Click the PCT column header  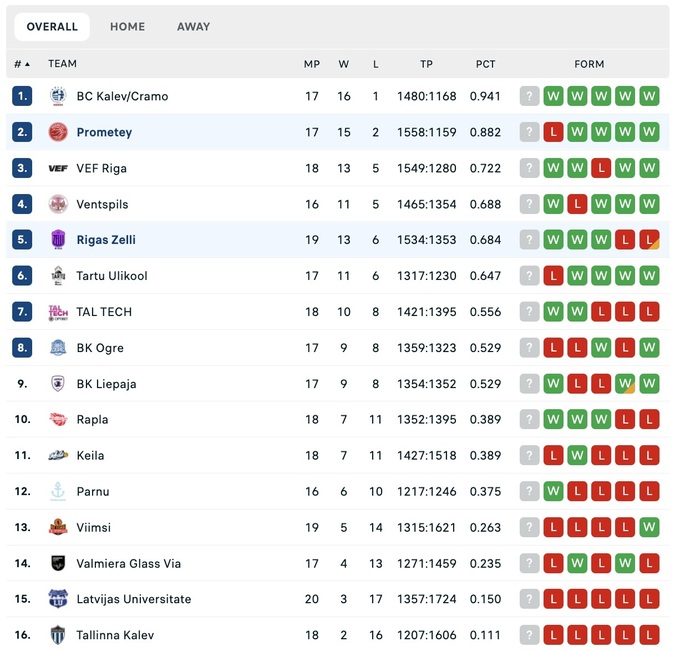pos(485,64)
